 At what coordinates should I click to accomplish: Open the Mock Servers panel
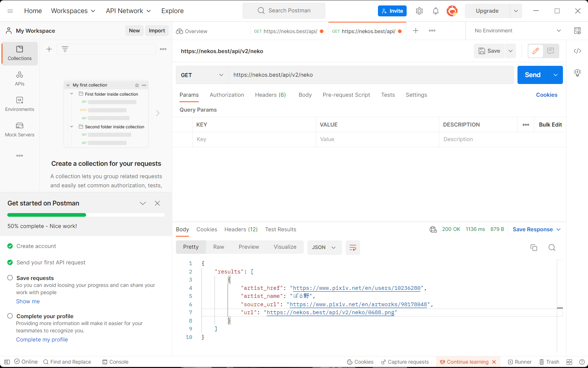coord(20,129)
